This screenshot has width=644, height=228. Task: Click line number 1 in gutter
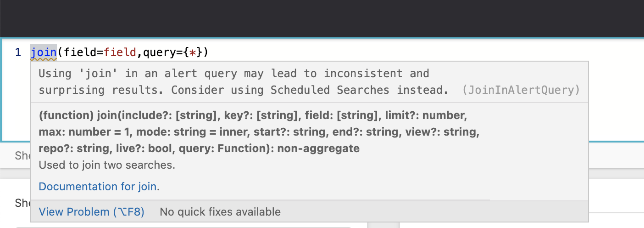pyautogui.click(x=18, y=52)
